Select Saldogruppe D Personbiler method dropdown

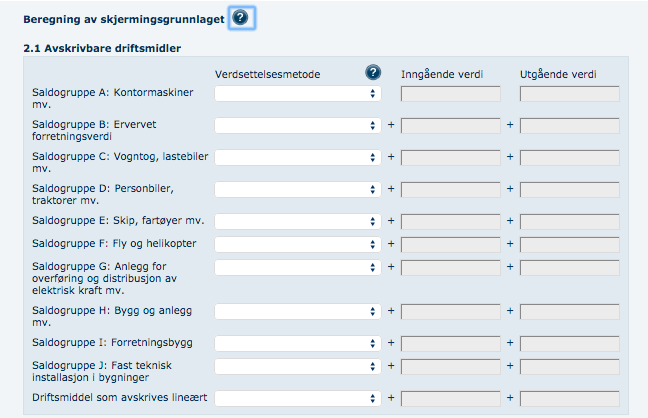[297, 189]
